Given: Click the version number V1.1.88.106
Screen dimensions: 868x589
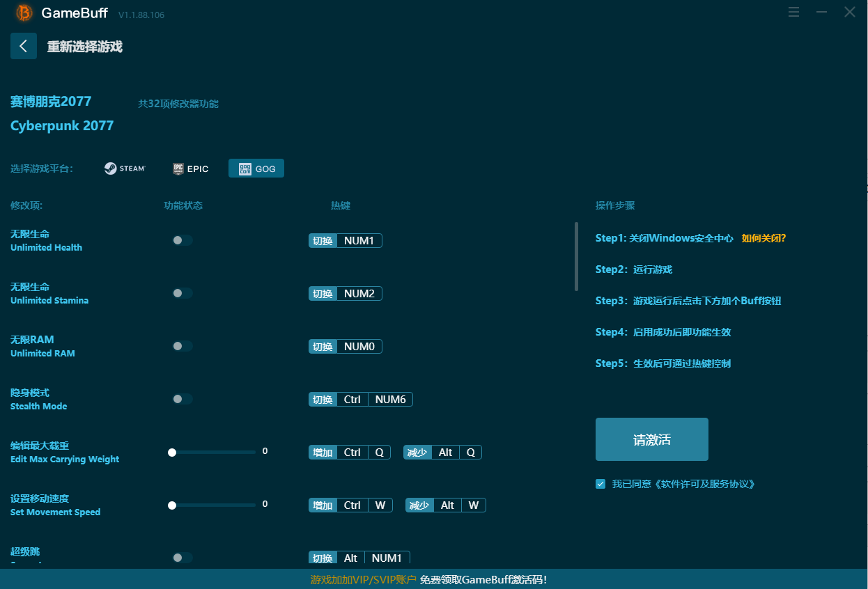Looking at the screenshot, I should click(141, 15).
